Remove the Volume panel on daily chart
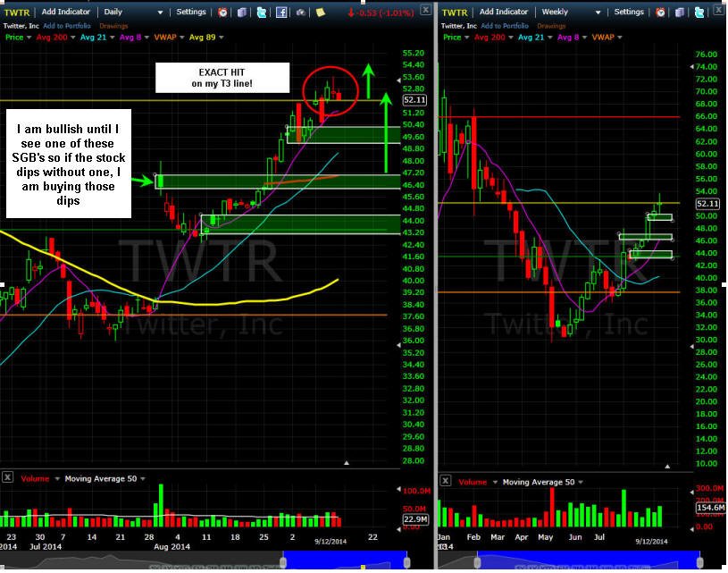Image resolution: width=728 pixels, height=573 pixels. coord(7,477)
